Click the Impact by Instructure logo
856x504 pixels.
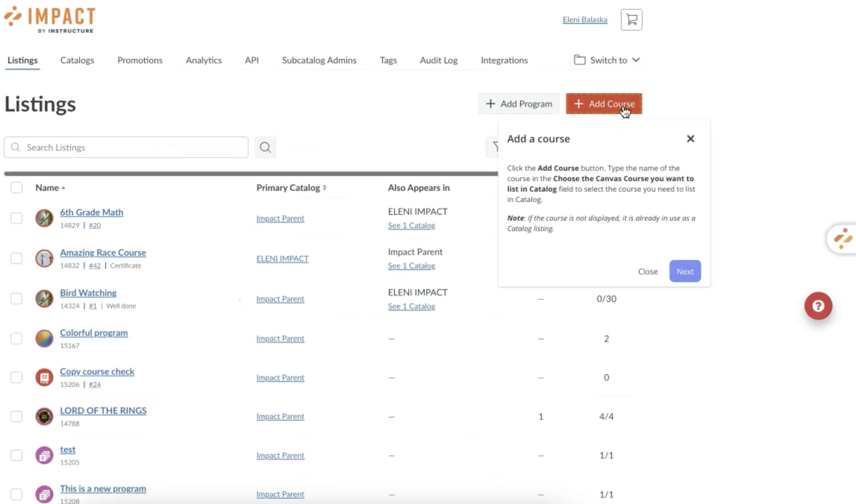(50, 19)
